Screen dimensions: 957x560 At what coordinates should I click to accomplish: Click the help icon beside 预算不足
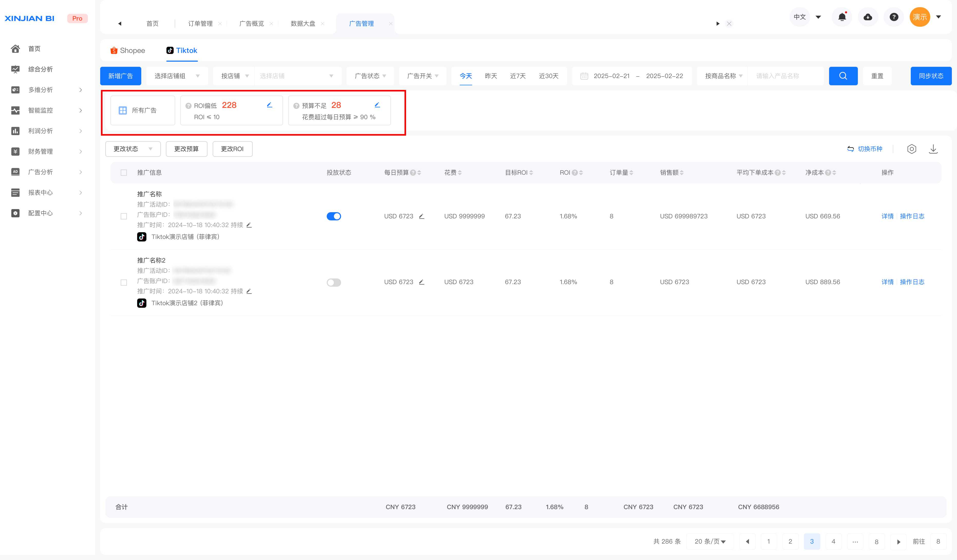pos(296,106)
